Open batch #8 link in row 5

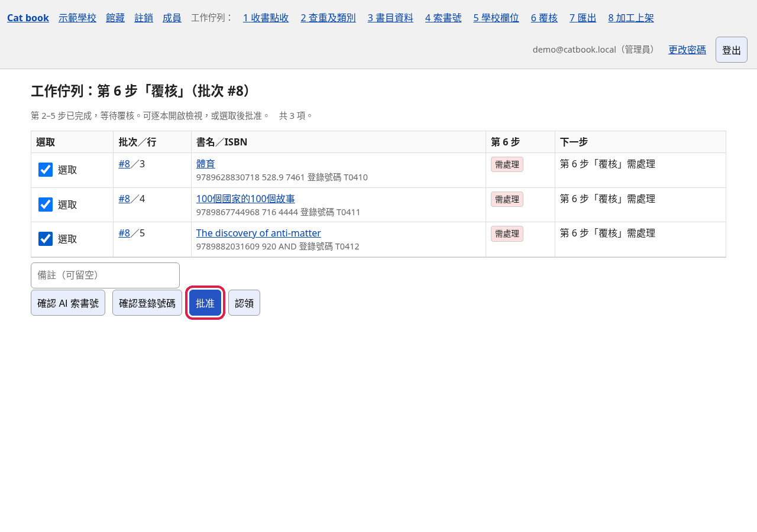(124, 233)
